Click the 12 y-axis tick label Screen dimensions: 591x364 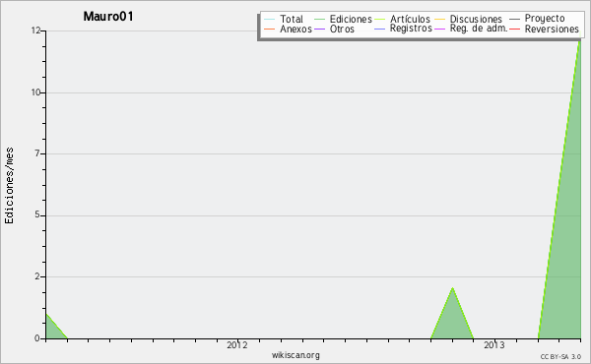[35, 30]
